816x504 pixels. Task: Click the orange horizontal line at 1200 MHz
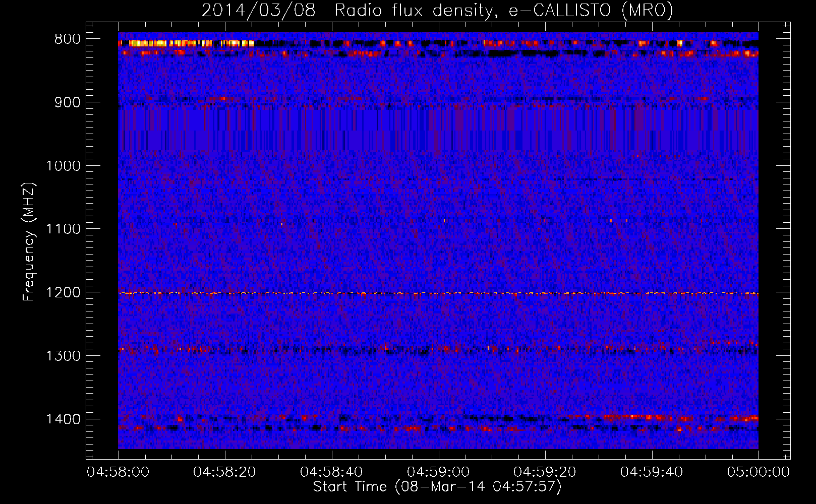pos(438,293)
